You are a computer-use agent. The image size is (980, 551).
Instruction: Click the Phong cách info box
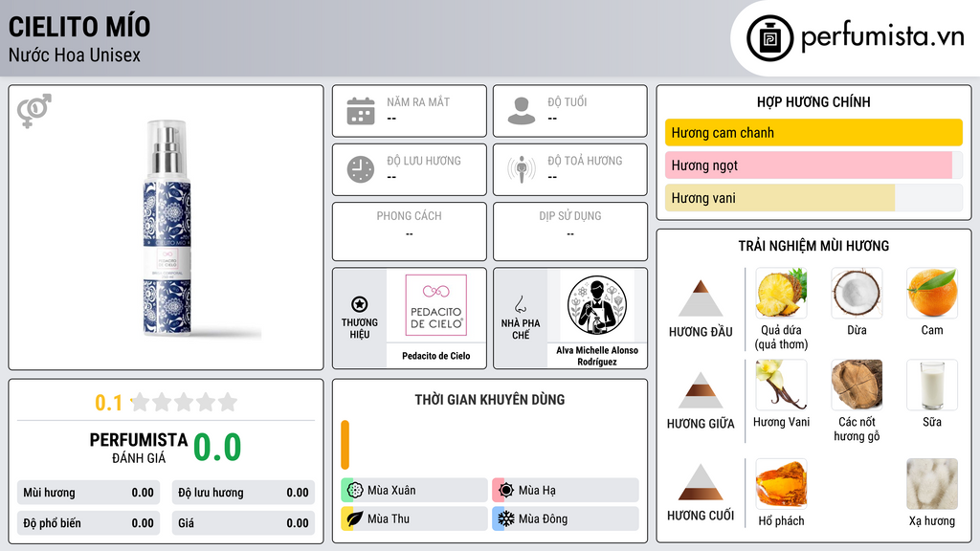[x=410, y=231]
